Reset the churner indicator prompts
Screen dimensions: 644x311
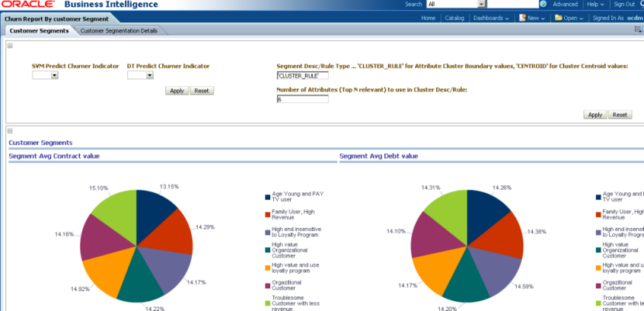point(202,91)
